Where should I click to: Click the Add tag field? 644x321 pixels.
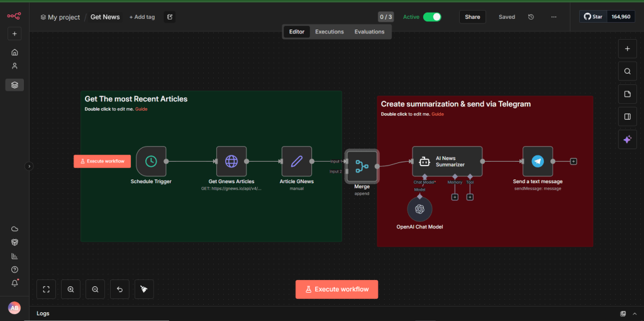pos(142,17)
